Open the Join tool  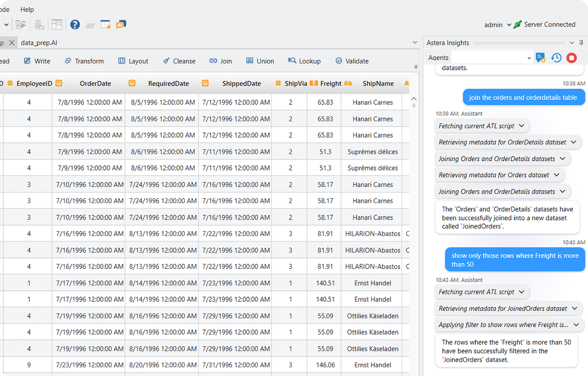click(220, 61)
